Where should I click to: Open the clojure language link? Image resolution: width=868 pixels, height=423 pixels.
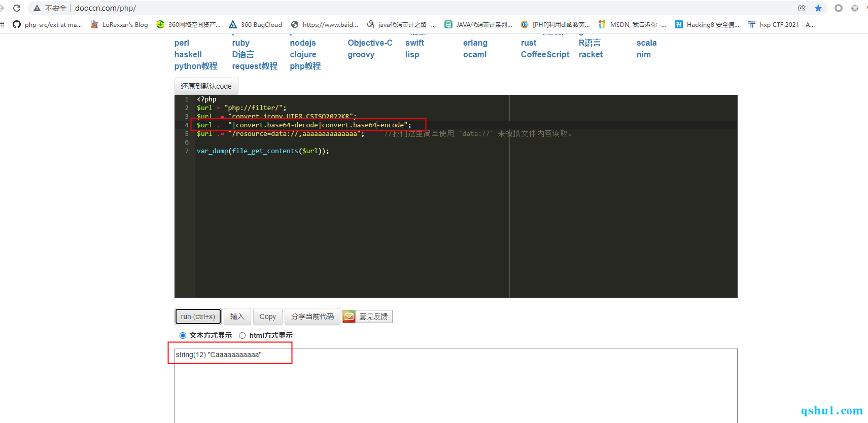click(x=303, y=55)
